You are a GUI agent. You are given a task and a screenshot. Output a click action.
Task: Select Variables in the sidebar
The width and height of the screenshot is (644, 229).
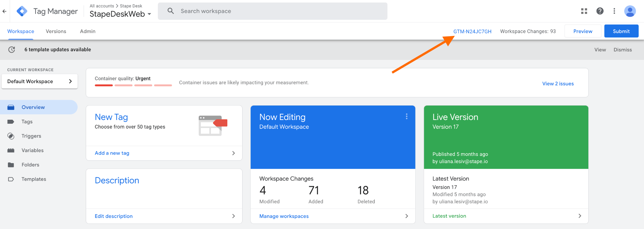tap(33, 150)
